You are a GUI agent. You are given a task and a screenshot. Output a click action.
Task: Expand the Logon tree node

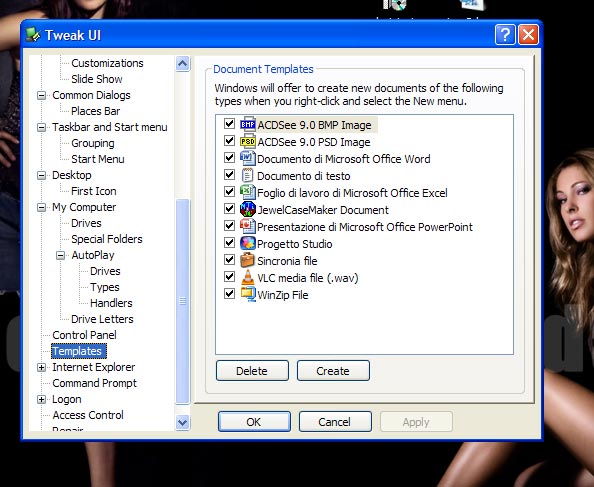pyautogui.click(x=41, y=400)
